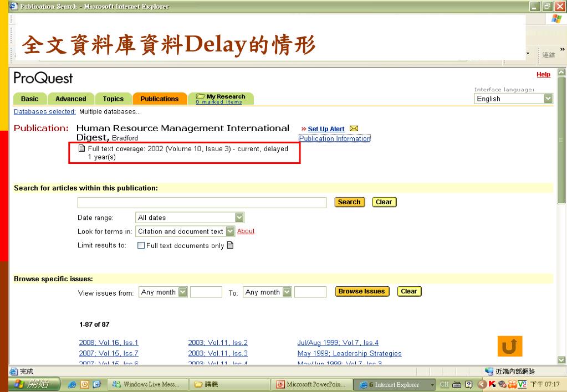Image resolution: width=567 pixels, height=392 pixels.
Task: Expand the IE links toolbar chevron
Action: 563,49
